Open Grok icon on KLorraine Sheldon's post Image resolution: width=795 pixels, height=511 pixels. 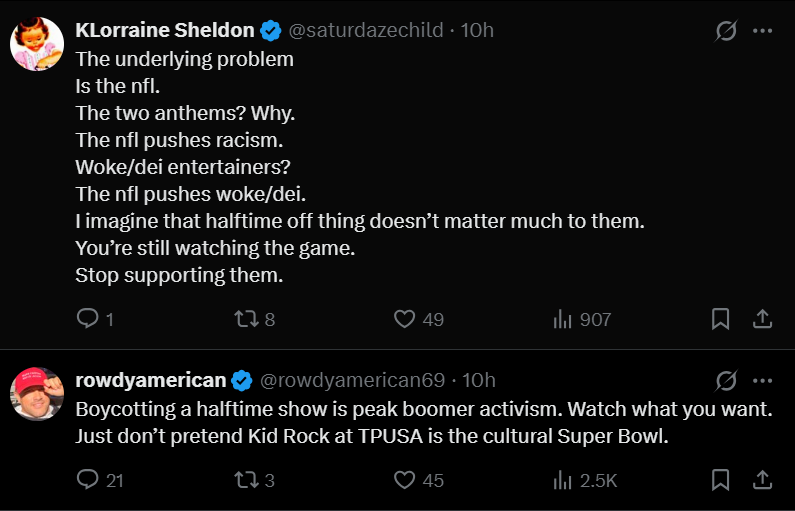coord(726,30)
